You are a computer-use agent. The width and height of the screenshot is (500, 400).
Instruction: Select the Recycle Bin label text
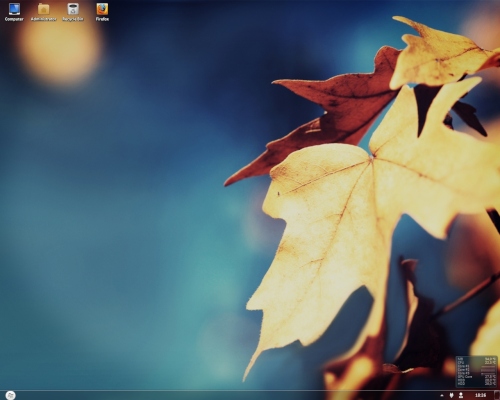73,19
